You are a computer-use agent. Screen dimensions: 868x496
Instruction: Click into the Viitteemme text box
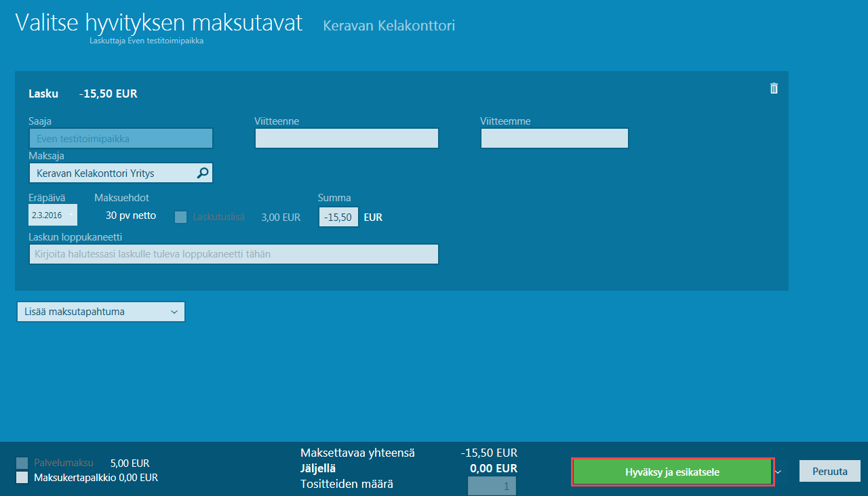point(554,138)
